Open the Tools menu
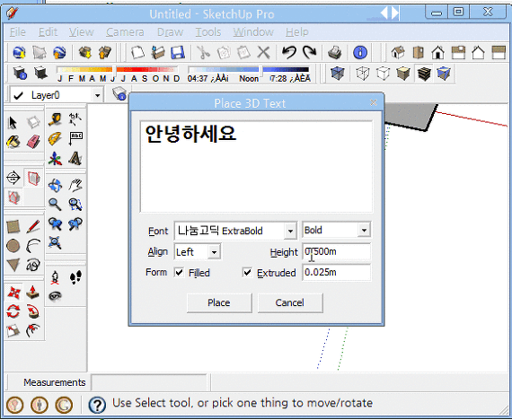This screenshot has height=420, width=512. 208,32
